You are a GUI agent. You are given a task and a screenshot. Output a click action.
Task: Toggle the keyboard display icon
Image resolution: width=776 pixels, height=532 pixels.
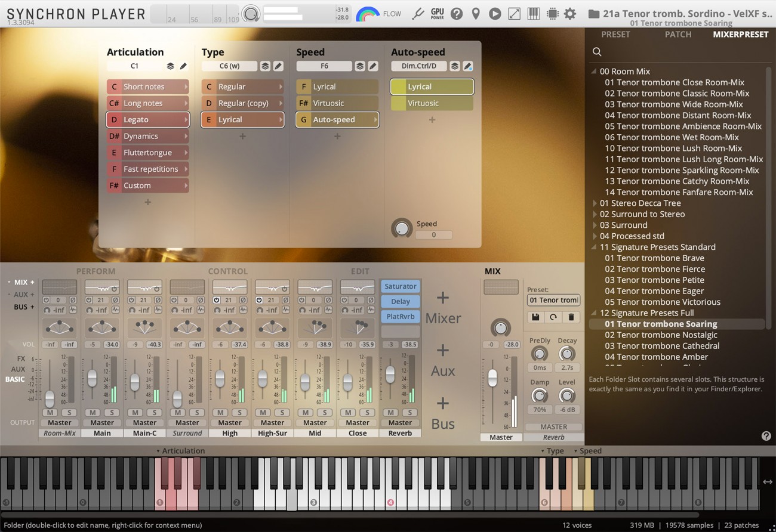(x=533, y=13)
